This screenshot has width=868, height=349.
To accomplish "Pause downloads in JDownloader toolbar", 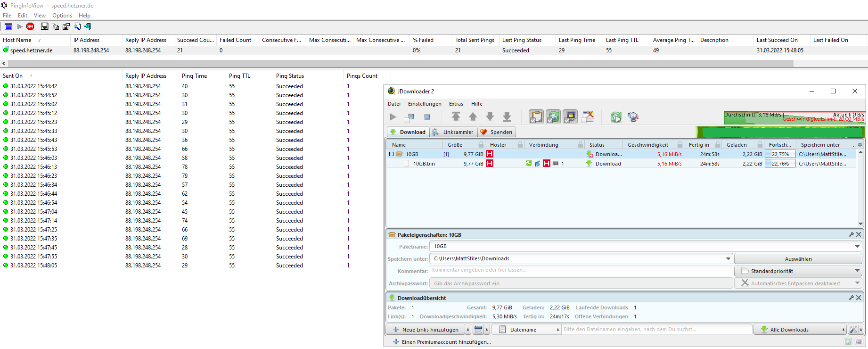I will tap(409, 117).
